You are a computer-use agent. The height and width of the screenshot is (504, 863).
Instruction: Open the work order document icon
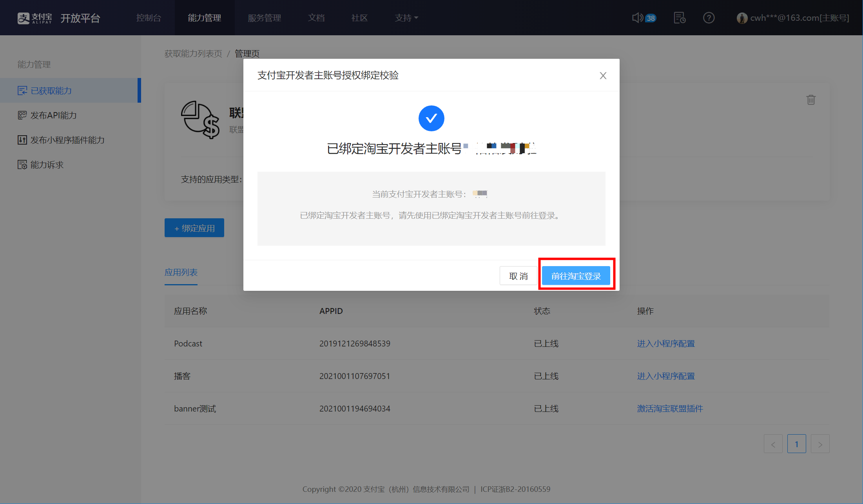pyautogui.click(x=680, y=18)
